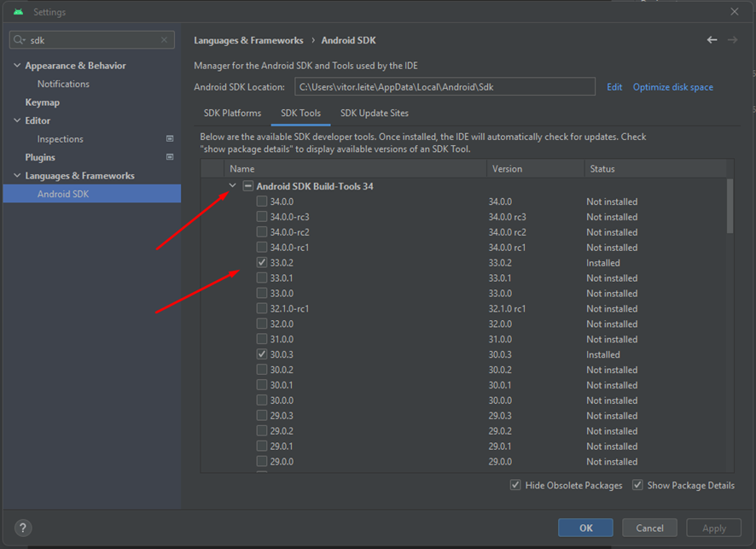Click the Inspections settings marker icon

pyautogui.click(x=170, y=139)
